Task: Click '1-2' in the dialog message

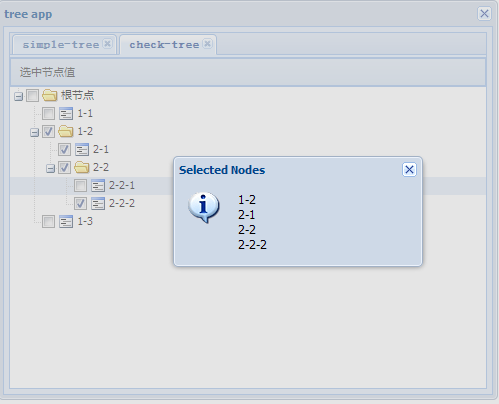Action: (247, 200)
